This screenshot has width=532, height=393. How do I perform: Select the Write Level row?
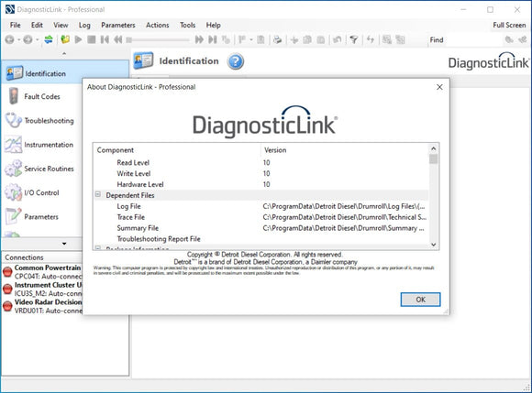point(260,173)
